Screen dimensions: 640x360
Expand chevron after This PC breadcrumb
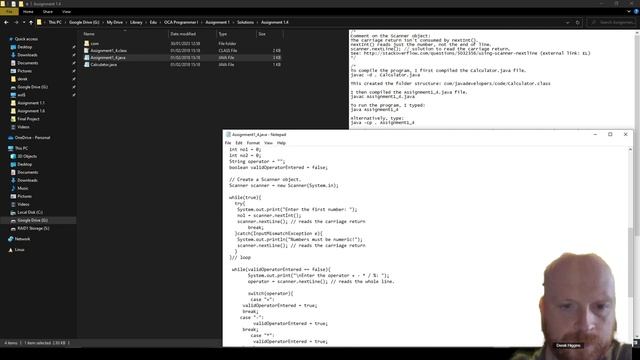pyautogui.click(x=65, y=22)
